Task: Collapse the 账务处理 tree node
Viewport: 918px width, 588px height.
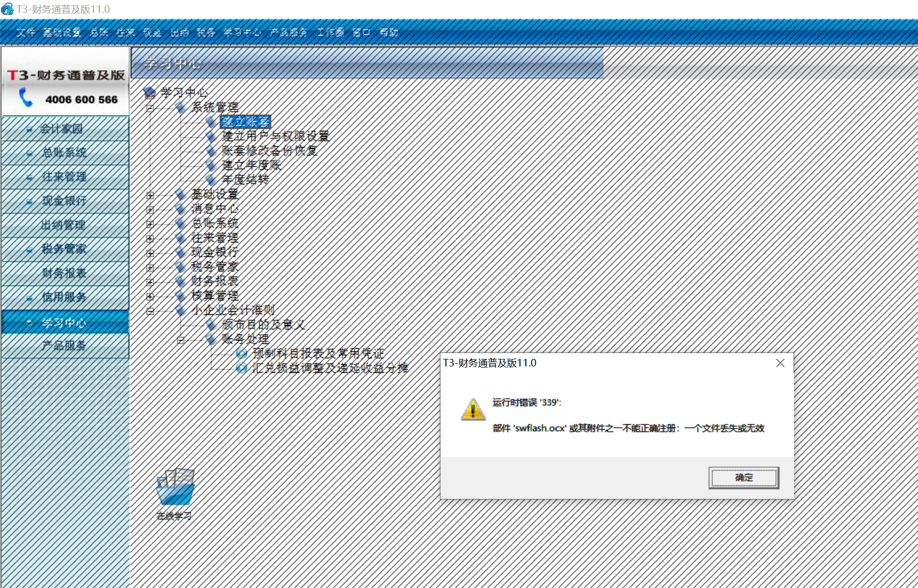Action: click(181, 340)
